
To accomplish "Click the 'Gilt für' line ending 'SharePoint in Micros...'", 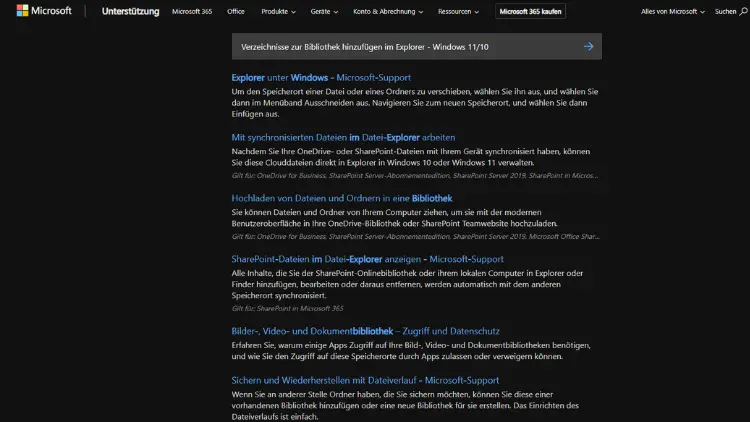I will (x=415, y=176).
